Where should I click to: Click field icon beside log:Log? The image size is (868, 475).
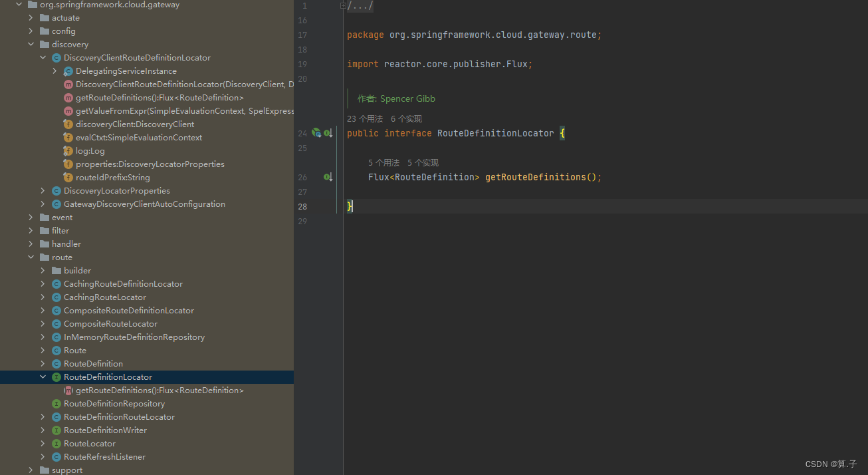pyautogui.click(x=68, y=151)
